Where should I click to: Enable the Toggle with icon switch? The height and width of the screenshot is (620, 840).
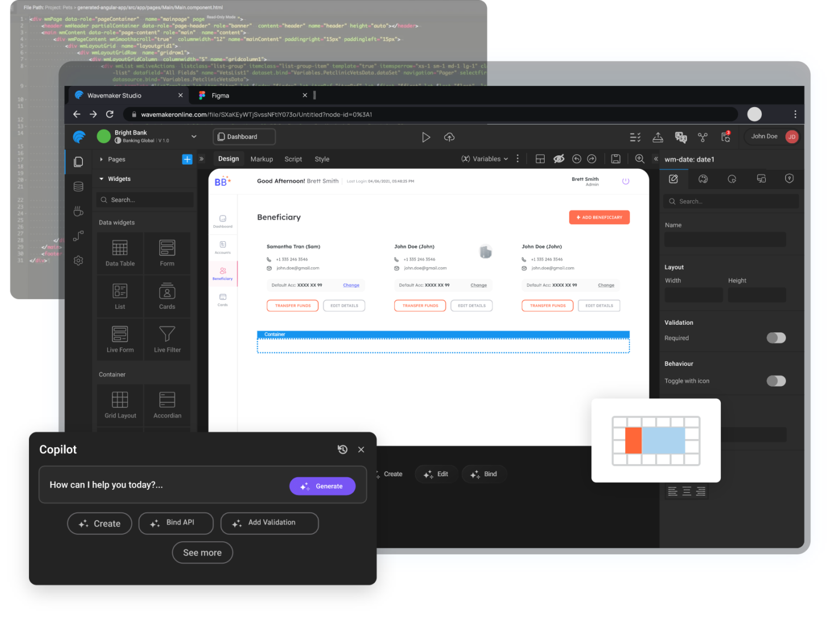click(775, 381)
